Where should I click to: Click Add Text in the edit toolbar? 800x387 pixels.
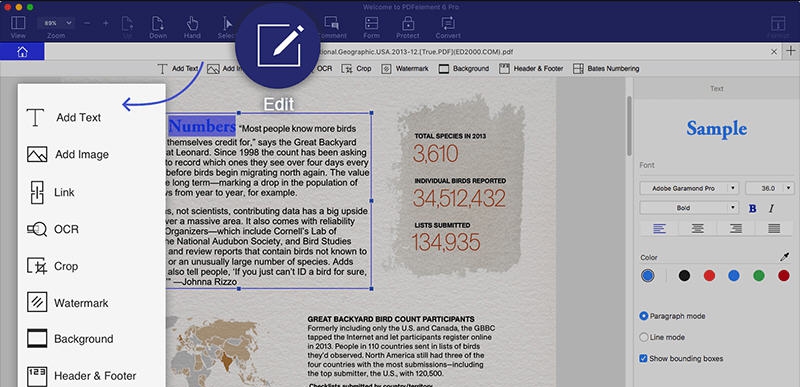pos(178,68)
